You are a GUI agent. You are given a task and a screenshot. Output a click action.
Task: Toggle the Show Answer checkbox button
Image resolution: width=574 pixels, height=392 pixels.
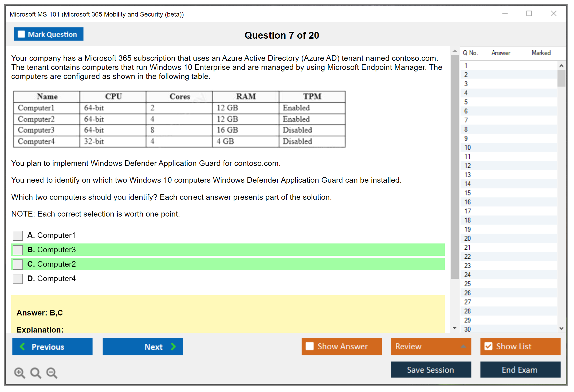pos(310,346)
